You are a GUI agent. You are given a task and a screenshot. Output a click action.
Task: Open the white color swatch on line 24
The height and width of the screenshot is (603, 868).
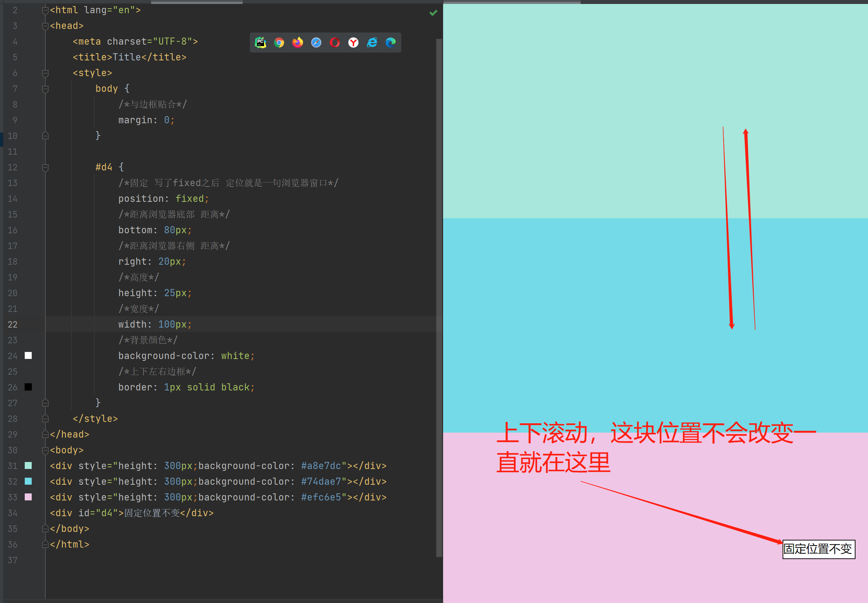[28, 355]
